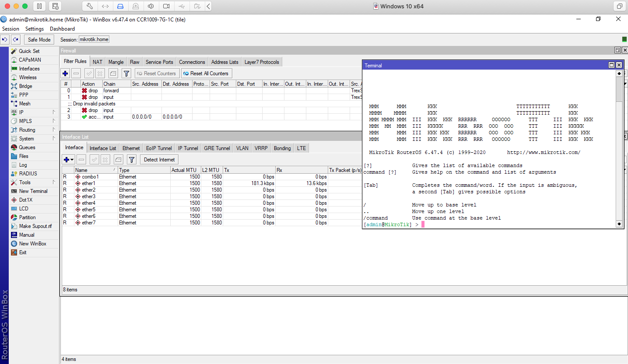Open CAPsMAN in the sidebar
This screenshot has width=628, height=364.
(x=30, y=60)
